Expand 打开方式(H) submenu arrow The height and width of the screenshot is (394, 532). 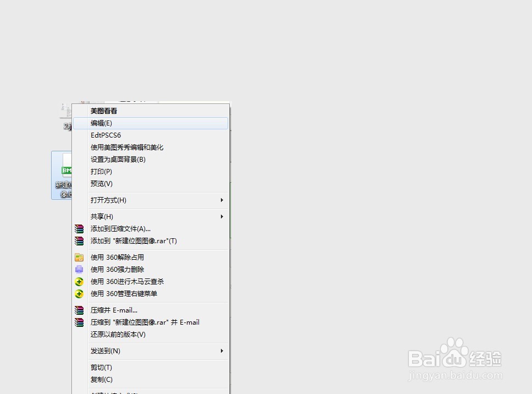pos(222,200)
